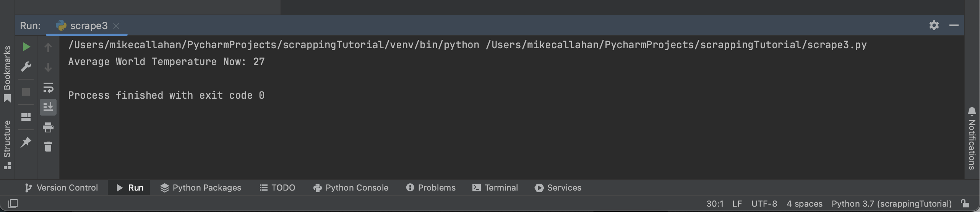Rerun the scrape3 script

(26, 47)
